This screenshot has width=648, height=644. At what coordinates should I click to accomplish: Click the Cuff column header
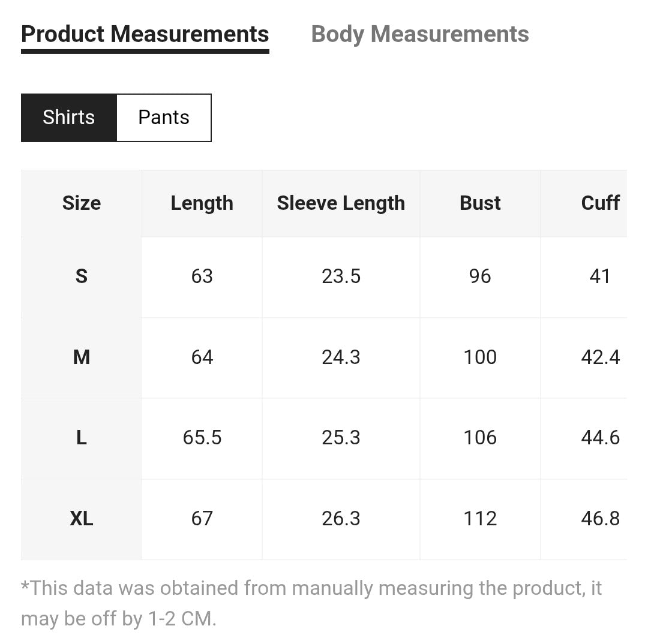pyautogui.click(x=600, y=203)
